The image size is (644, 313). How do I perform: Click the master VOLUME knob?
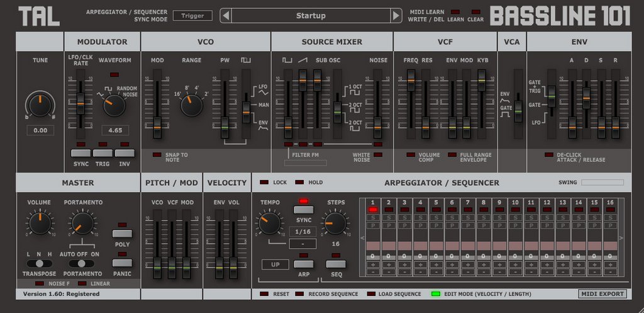(x=40, y=223)
